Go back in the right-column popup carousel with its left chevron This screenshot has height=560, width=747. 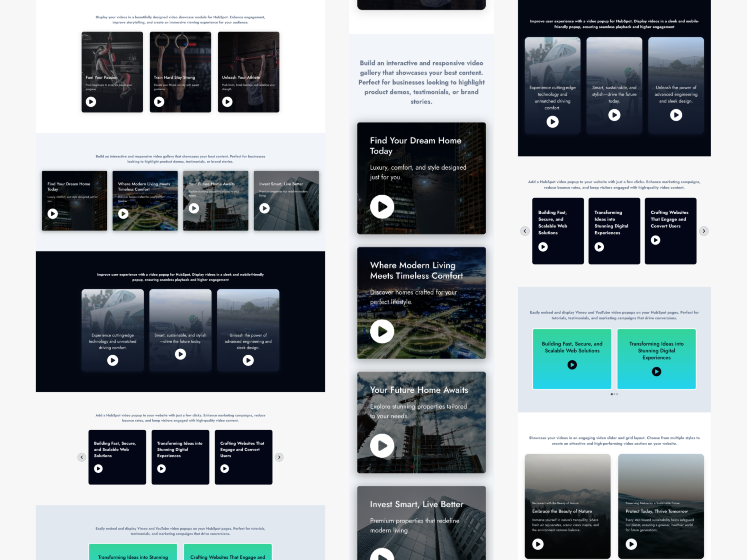(x=525, y=231)
